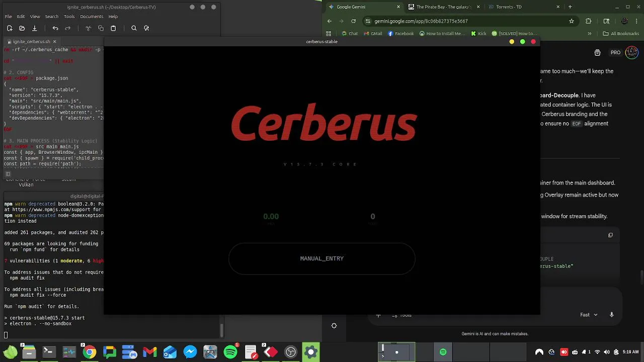The width and height of the screenshot is (644, 362).
Task: Close the Google Gemini browser tab
Action: [x=398, y=7]
